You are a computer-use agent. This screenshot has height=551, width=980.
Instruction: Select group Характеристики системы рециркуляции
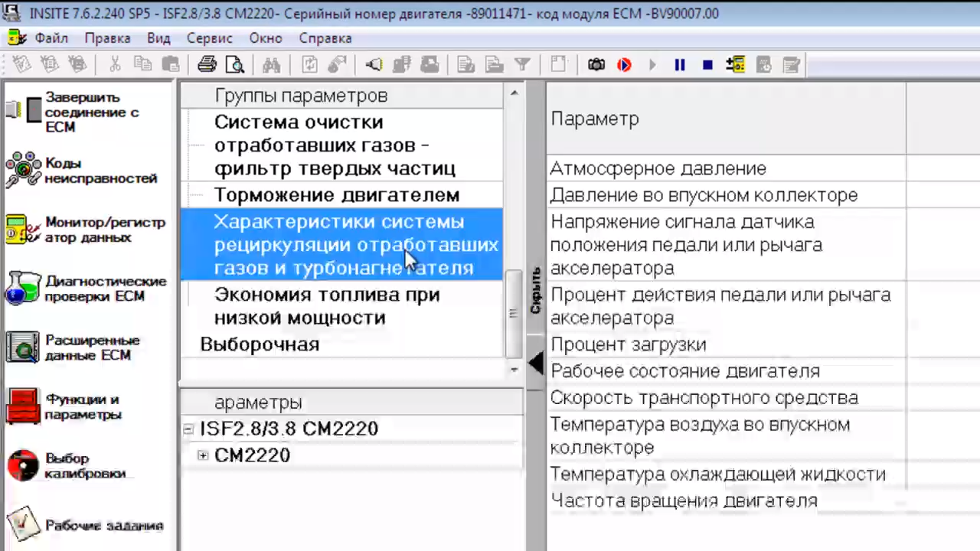[341, 245]
